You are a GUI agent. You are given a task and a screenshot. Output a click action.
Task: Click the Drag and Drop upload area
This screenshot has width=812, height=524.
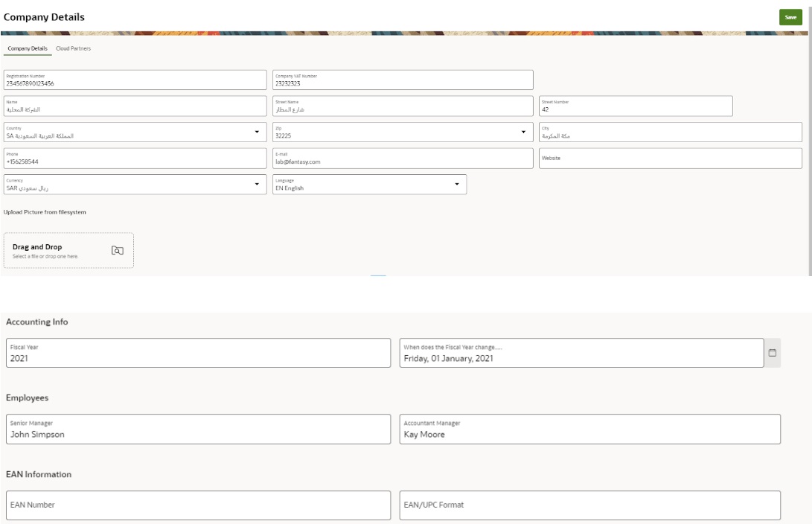point(68,251)
